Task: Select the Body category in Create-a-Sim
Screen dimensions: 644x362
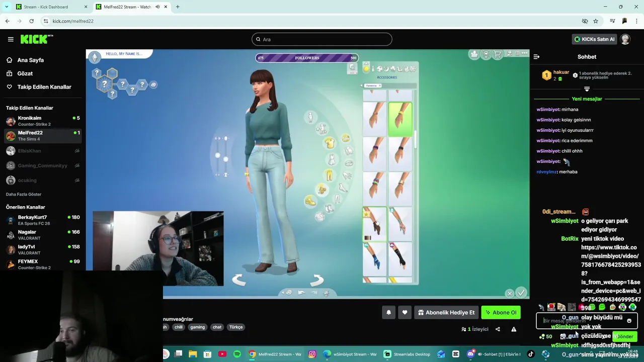Action: [x=310, y=118]
